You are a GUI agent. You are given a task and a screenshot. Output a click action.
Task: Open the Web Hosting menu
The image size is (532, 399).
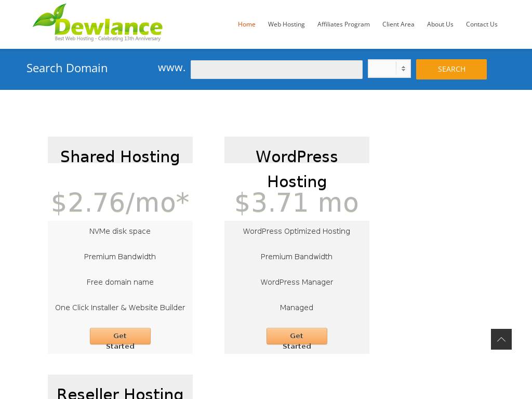tap(286, 24)
